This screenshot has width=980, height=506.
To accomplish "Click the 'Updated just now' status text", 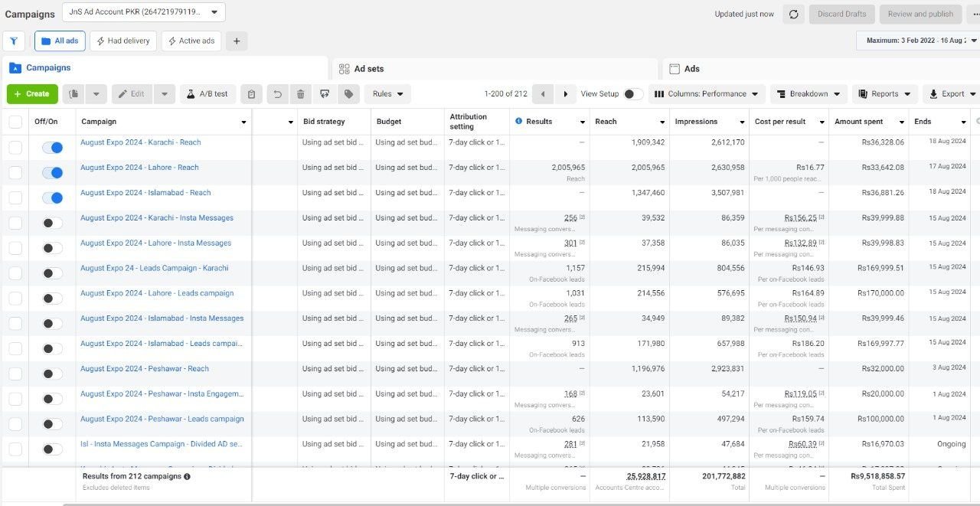I will tap(744, 14).
